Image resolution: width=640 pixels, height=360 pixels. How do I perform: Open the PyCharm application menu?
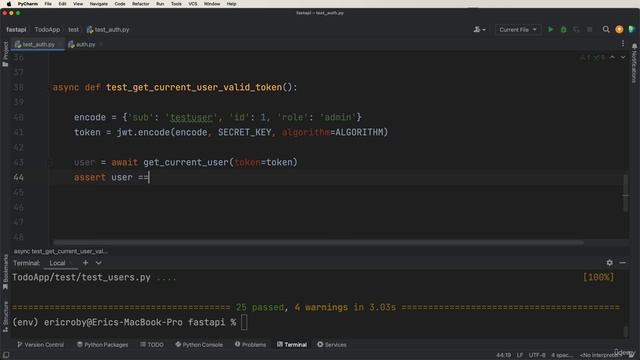click(28, 4)
